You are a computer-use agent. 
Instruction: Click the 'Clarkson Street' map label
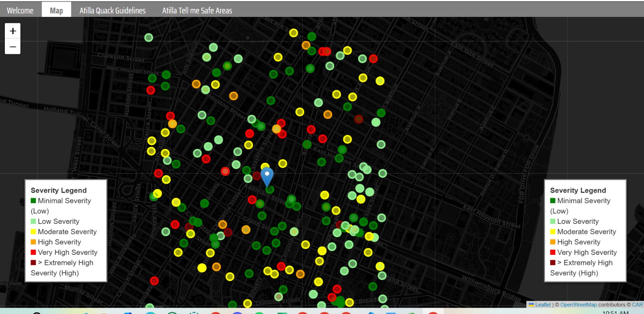pyautogui.click(x=121, y=57)
